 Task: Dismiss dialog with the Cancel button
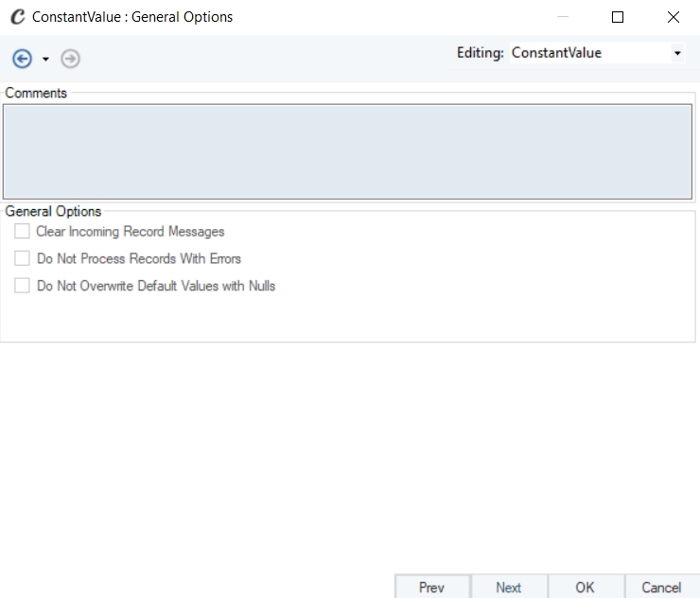pos(661,588)
